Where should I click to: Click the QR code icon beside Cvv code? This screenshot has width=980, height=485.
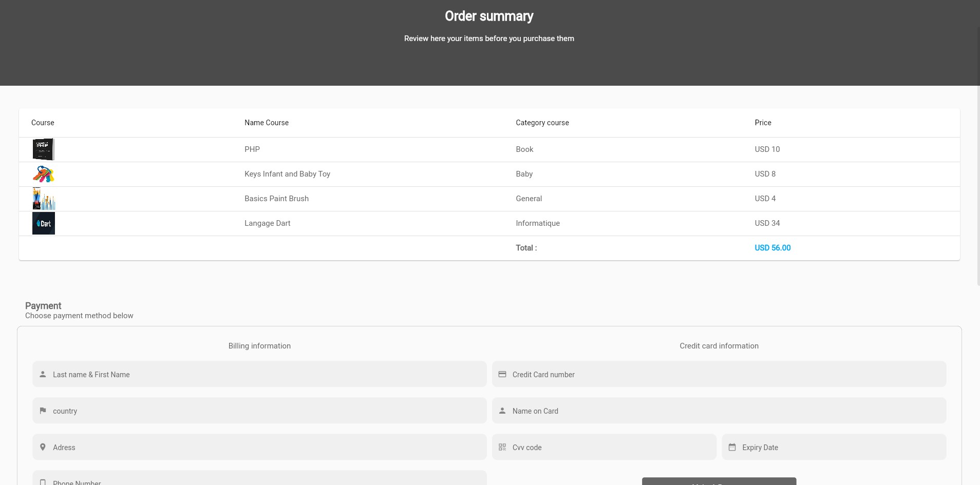click(x=502, y=447)
